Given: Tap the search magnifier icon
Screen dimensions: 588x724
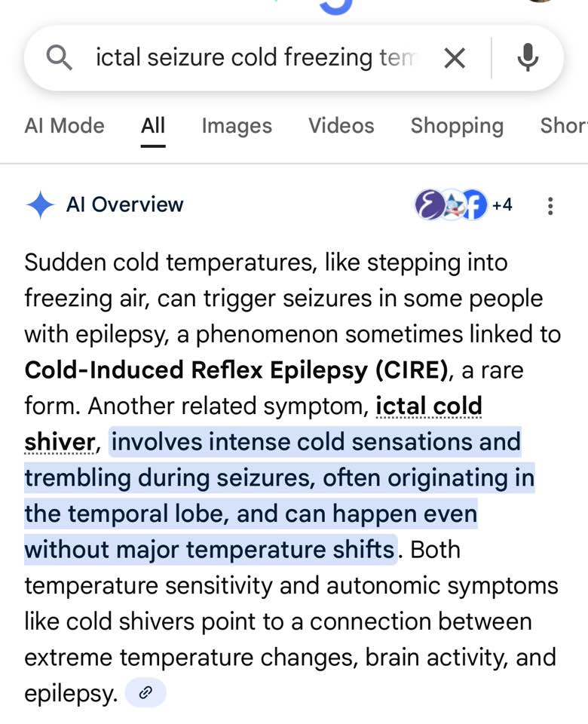Looking at the screenshot, I should pyautogui.click(x=59, y=58).
